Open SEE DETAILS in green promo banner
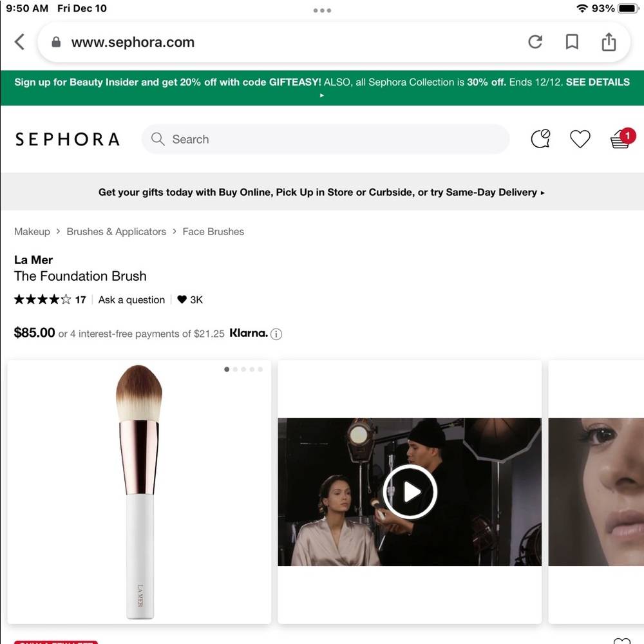644x644 pixels. [x=597, y=82]
